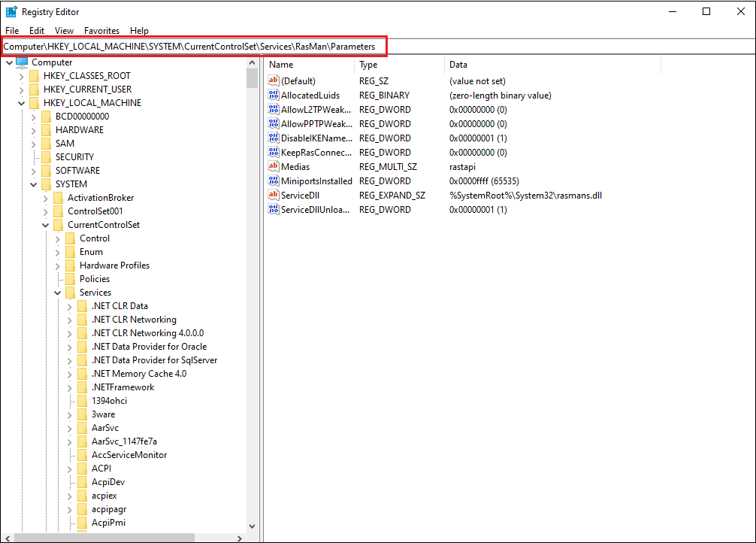The height and width of the screenshot is (543, 756).
Task: Select the AarSvc_1147fe7a key
Action: [124, 441]
